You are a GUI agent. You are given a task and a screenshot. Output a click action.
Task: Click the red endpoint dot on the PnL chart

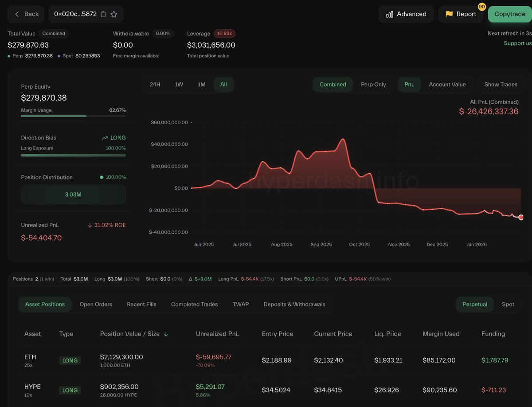tap(520, 217)
